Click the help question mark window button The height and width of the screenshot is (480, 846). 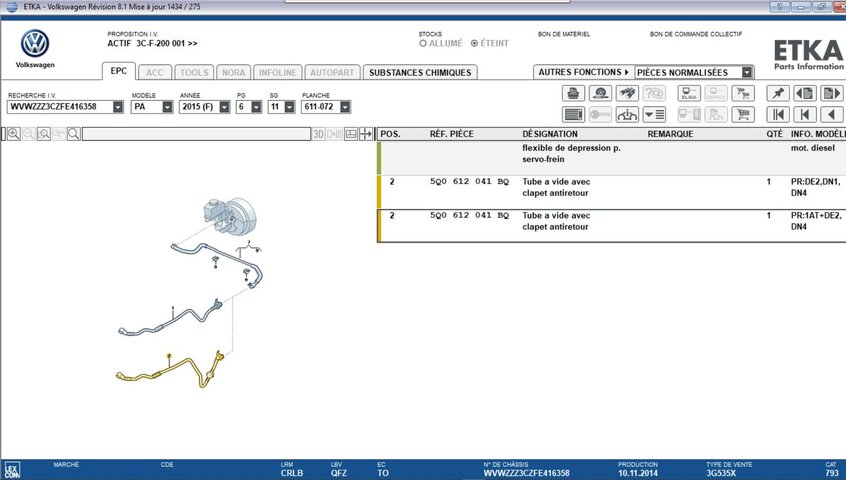[x=780, y=7]
